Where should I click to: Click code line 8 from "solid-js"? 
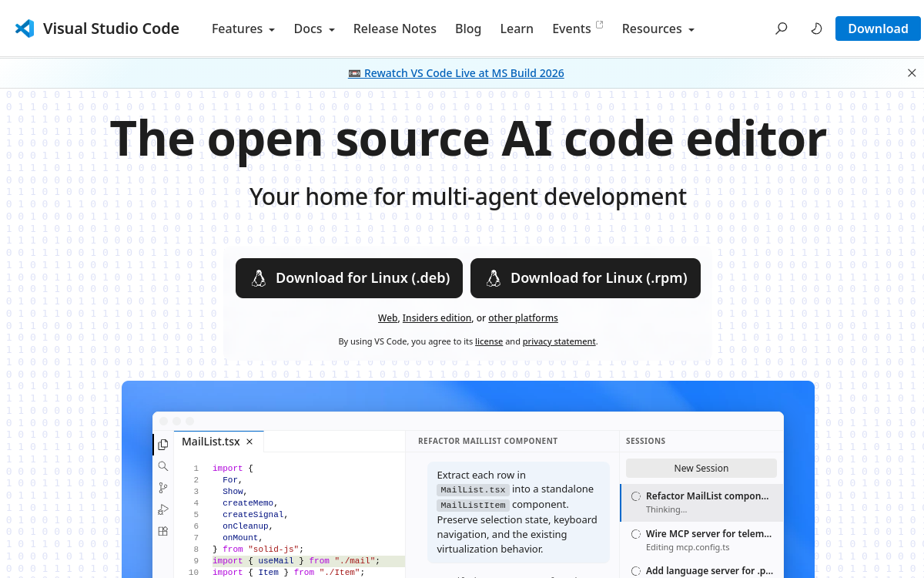click(x=258, y=549)
